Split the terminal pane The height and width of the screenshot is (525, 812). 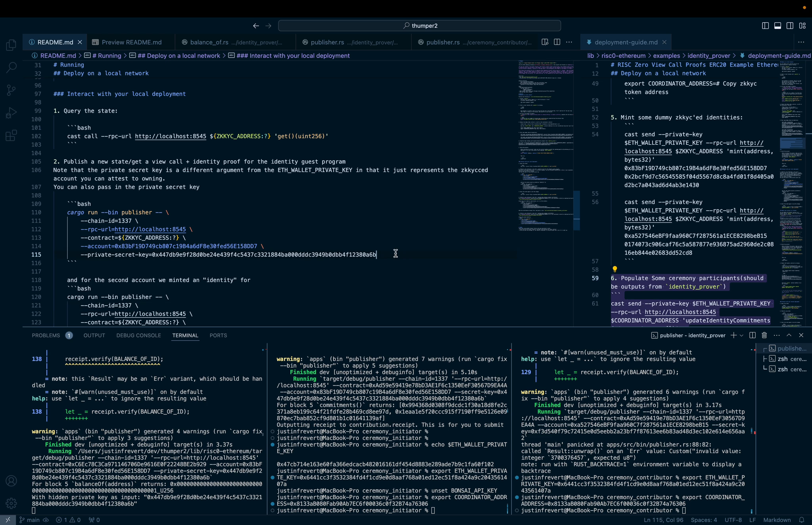point(752,335)
